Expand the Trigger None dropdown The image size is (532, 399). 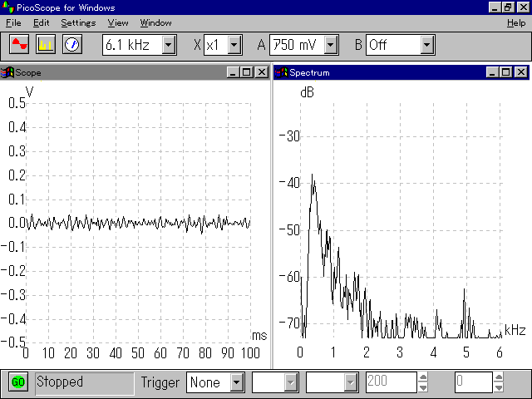(236, 382)
